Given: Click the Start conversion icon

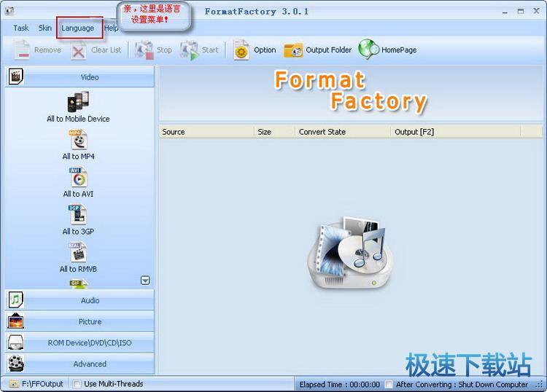Looking at the screenshot, I should [189, 50].
